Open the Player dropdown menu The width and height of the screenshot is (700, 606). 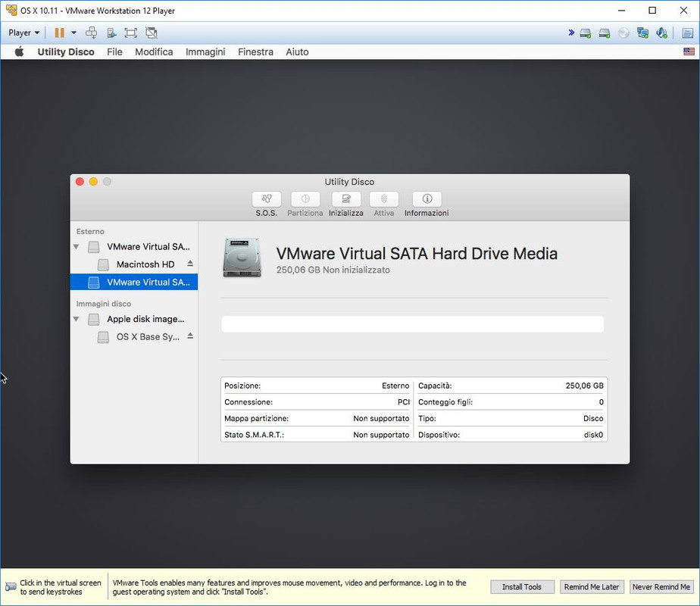point(23,33)
